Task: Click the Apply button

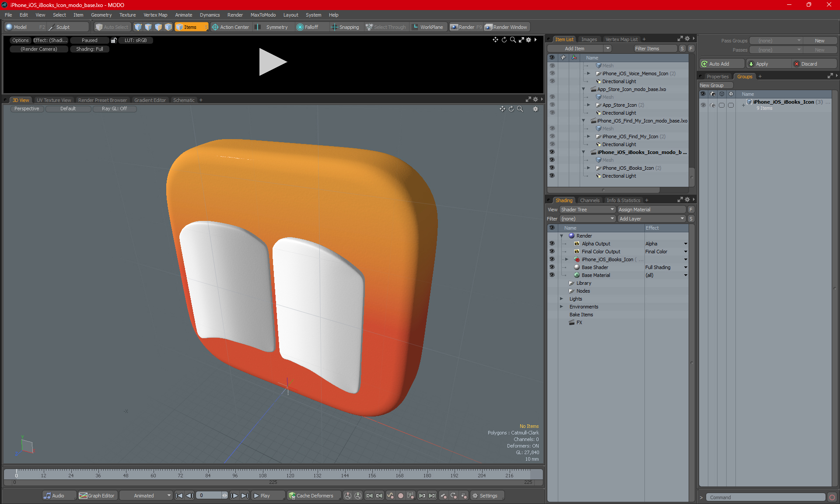Action: click(768, 64)
